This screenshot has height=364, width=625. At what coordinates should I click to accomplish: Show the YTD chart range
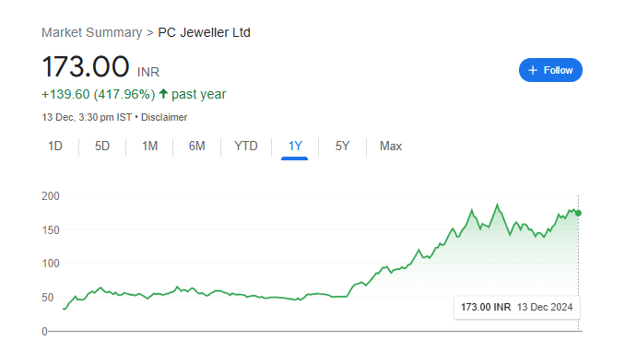(246, 147)
